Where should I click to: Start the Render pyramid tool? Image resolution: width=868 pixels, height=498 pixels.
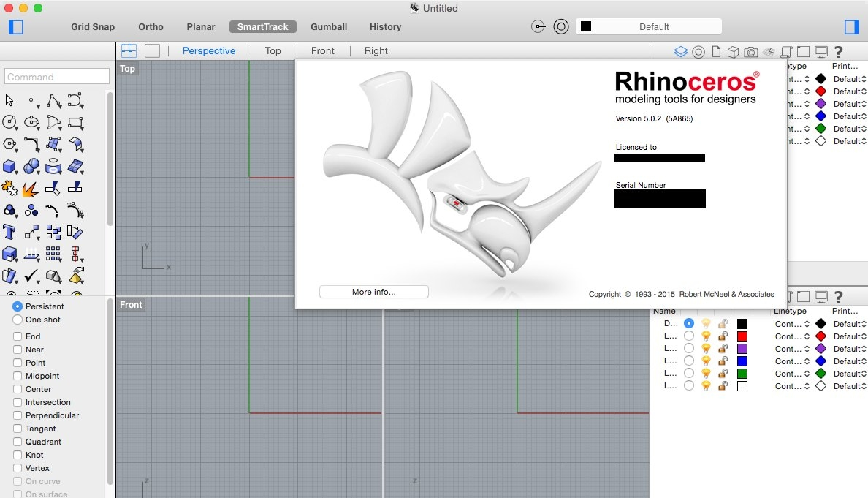(77, 275)
